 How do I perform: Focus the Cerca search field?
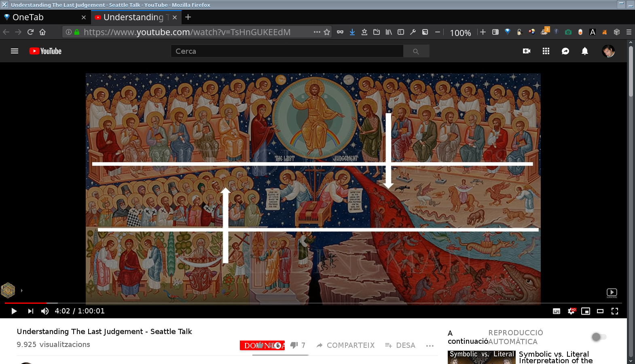point(287,51)
